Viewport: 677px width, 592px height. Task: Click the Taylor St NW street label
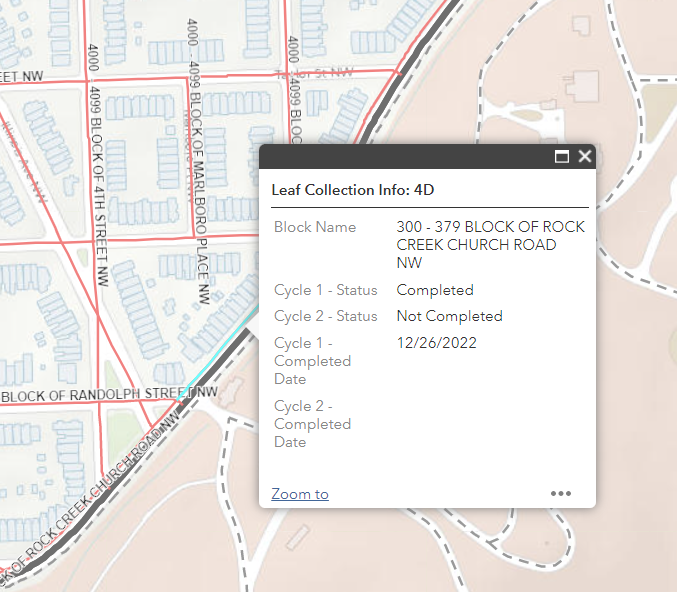(x=315, y=73)
